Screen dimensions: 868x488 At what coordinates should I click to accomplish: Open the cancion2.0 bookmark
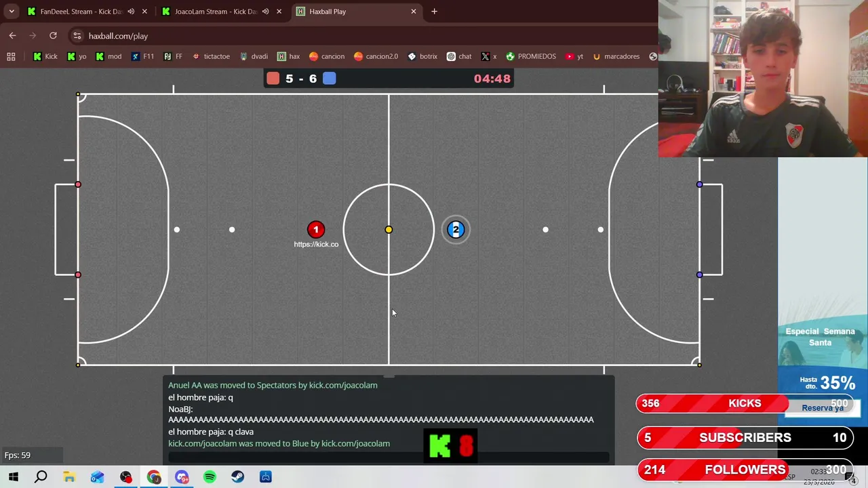coord(375,56)
